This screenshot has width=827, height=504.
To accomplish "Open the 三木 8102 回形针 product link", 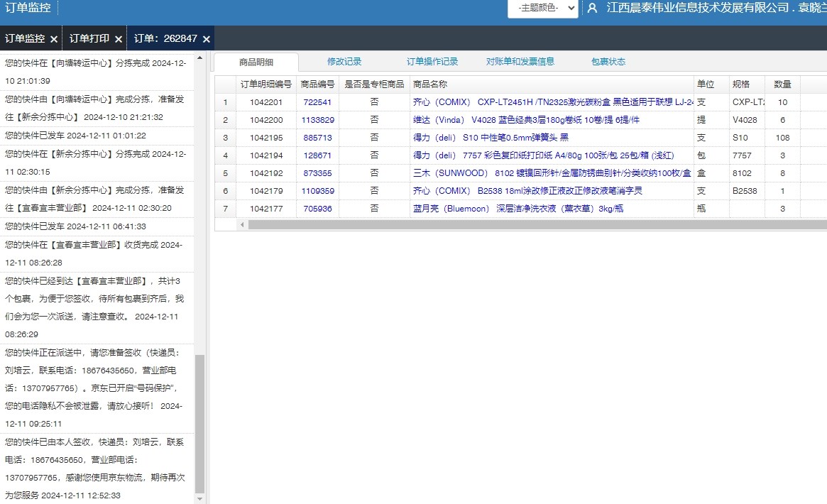I will coord(552,173).
